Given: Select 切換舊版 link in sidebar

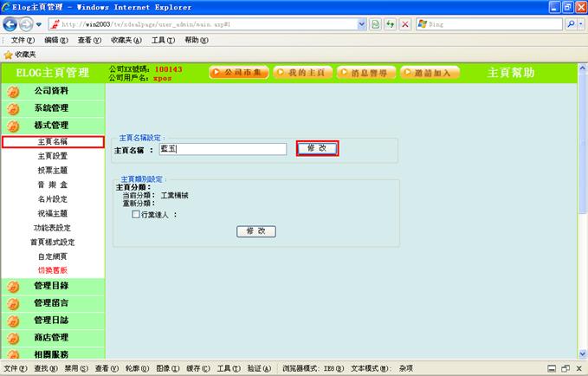Looking at the screenshot, I should click(52, 269).
